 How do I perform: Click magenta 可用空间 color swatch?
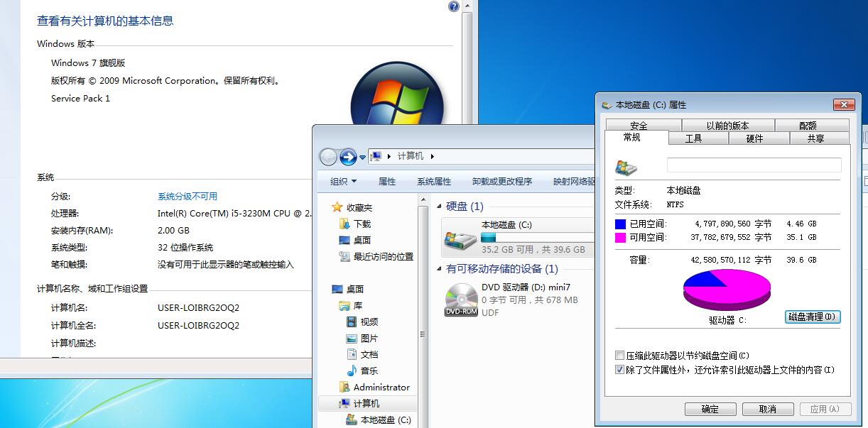tap(620, 237)
